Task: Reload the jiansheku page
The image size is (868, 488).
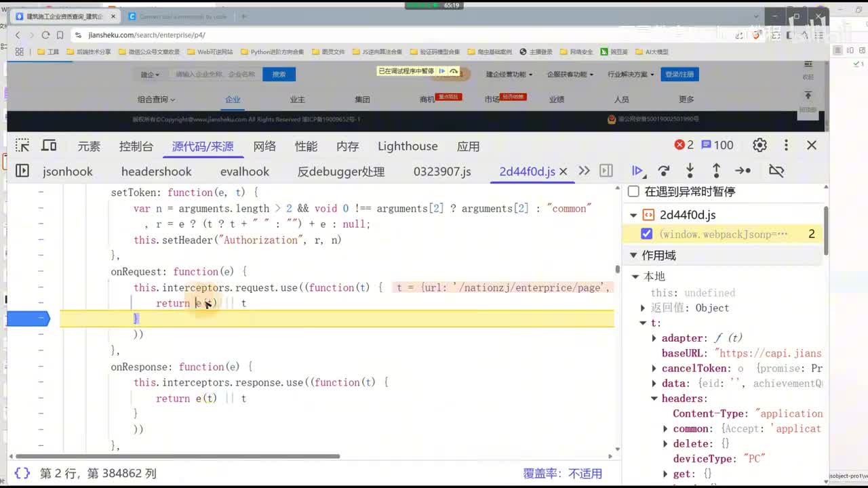Action: pos(45,35)
